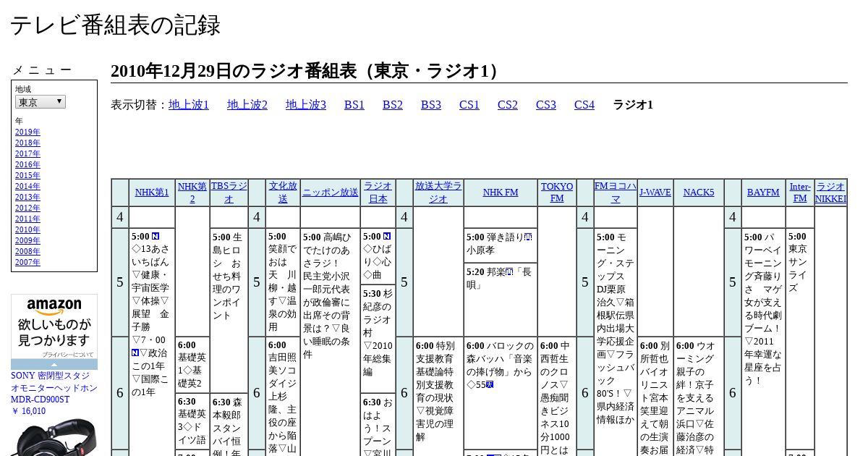
Task: Open the 2019年 year link
Action: coord(27,132)
